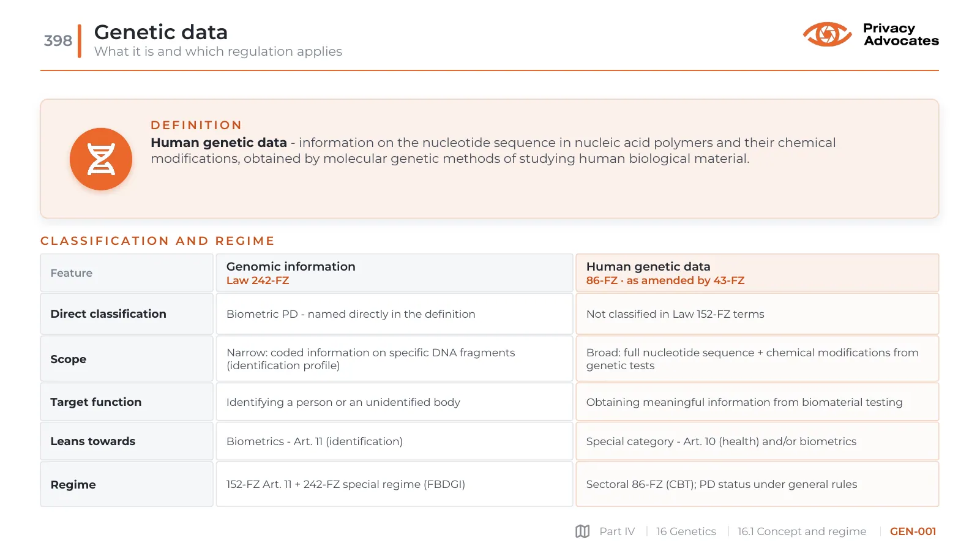This screenshot has height=551, width=980.
Task: Click 'Biometric PD - named directly in the definition'
Action: 351,314
